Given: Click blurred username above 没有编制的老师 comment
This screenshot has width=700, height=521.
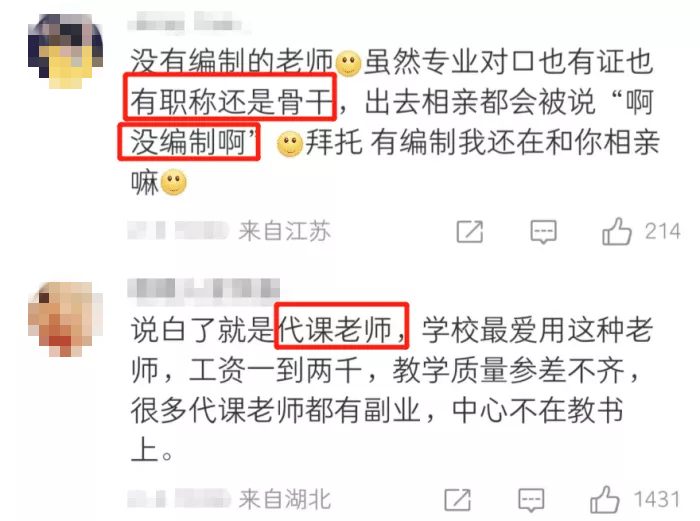Looking at the screenshot, I should pos(189,21).
